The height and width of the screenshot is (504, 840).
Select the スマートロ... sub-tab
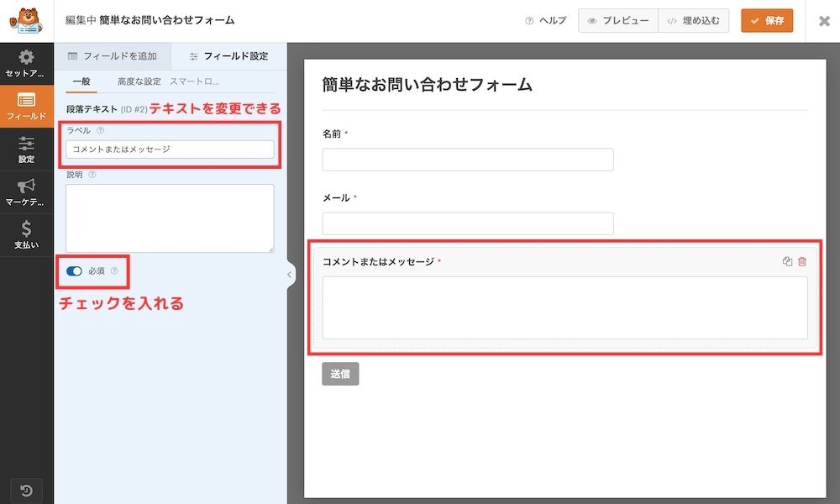(195, 81)
